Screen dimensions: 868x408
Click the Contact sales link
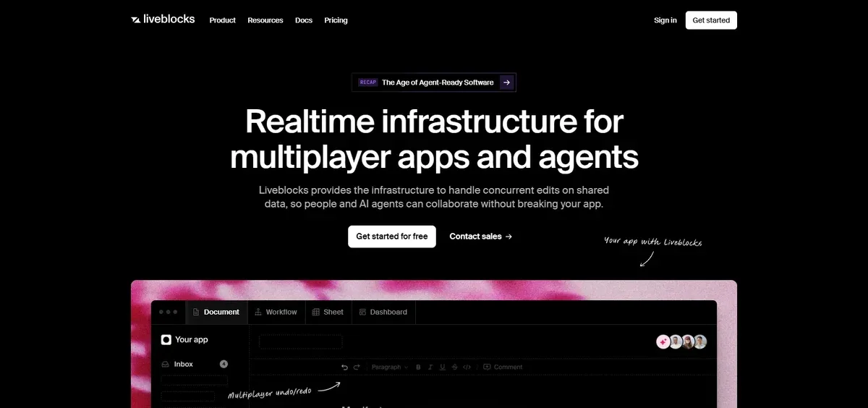481,237
